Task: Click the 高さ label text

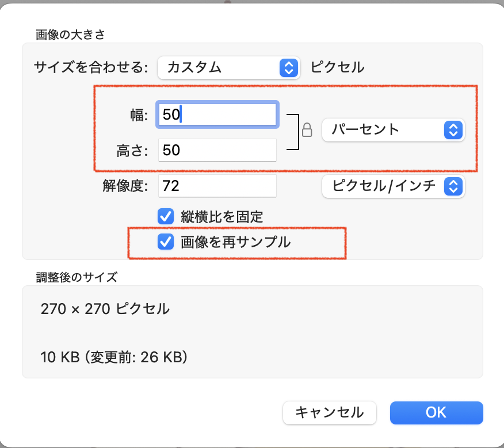Action: click(133, 151)
